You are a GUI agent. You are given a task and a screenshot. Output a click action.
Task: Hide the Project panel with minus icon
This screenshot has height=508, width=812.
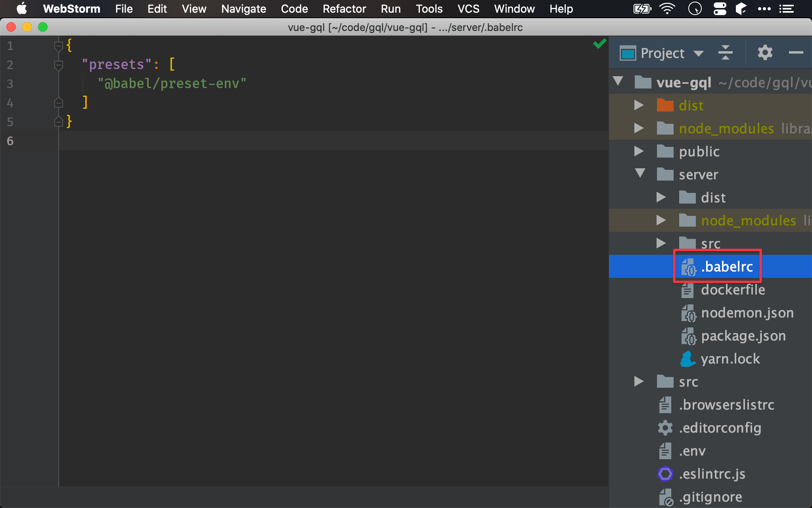796,53
